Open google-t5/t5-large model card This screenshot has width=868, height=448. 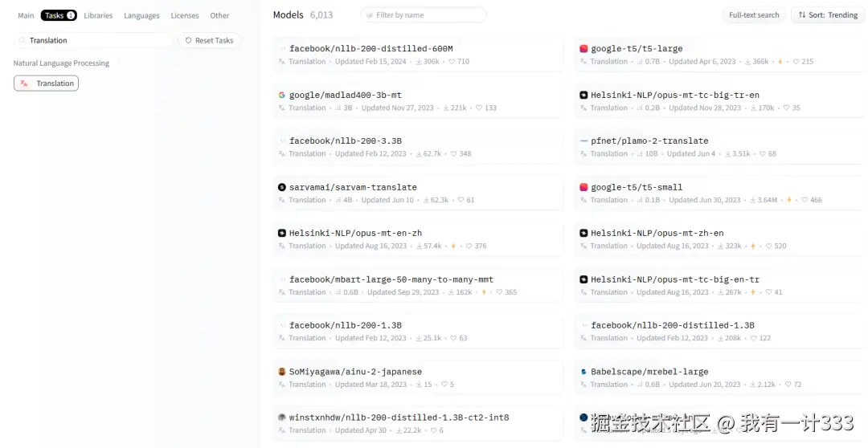tap(719, 55)
